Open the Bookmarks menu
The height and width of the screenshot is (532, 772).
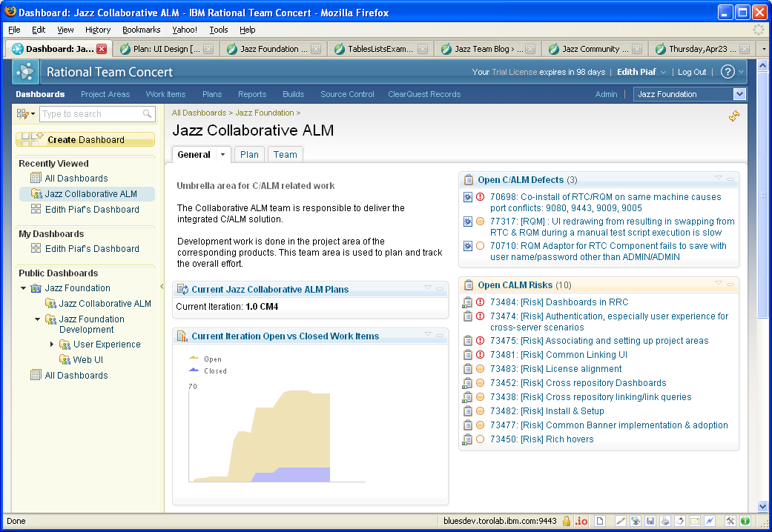(142, 30)
